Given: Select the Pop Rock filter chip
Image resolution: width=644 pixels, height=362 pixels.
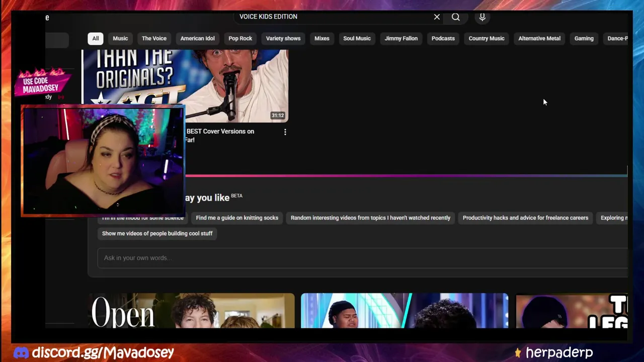Looking at the screenshot, I should (240, 39).
